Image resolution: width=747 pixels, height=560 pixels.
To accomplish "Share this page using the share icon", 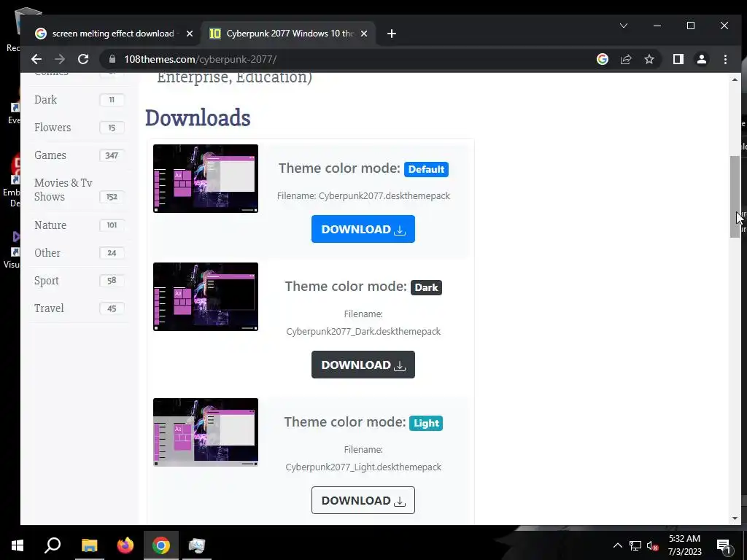I will tap(625, 59).
